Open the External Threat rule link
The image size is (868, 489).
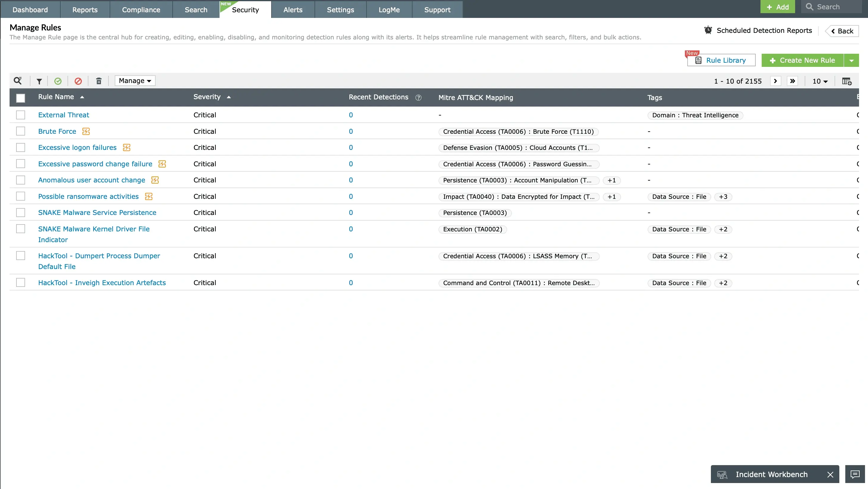point(64,115)
